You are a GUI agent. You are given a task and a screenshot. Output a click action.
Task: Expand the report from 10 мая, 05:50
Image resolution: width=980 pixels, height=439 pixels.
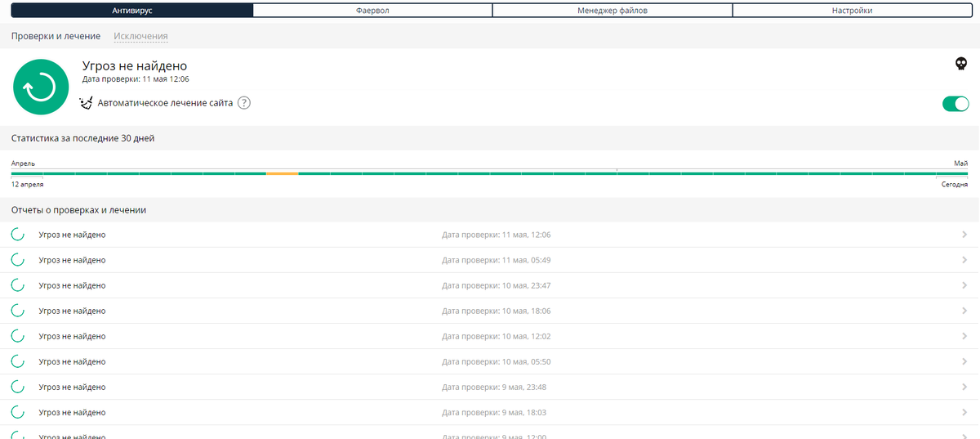coord(965,361)
